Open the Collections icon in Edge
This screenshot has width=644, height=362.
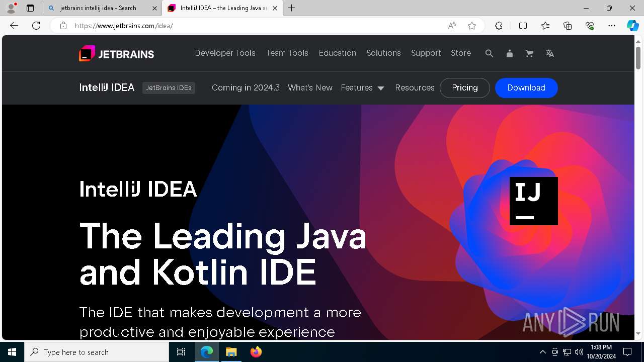568,26
